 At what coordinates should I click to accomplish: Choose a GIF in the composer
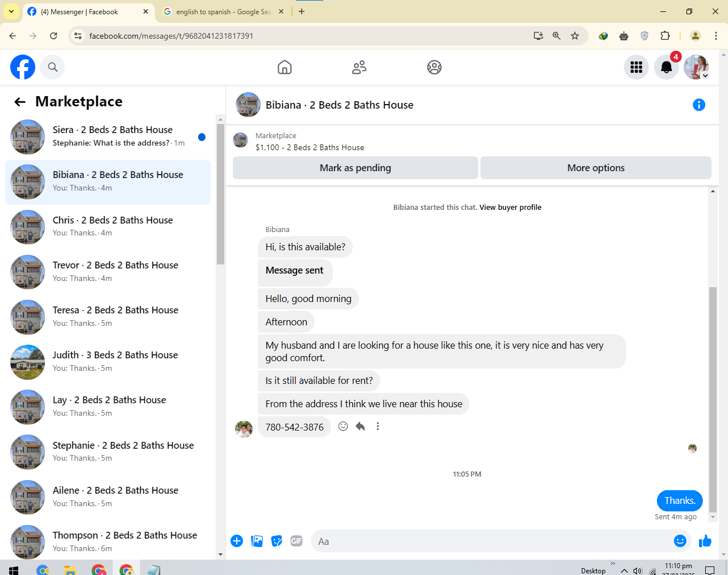[x=297, y=541]
